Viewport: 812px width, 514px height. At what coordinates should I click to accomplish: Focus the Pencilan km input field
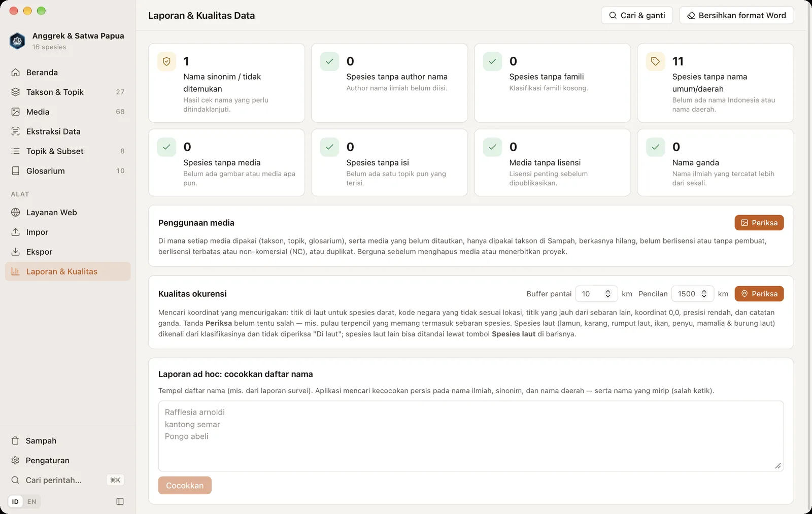(x=692, y=294)
